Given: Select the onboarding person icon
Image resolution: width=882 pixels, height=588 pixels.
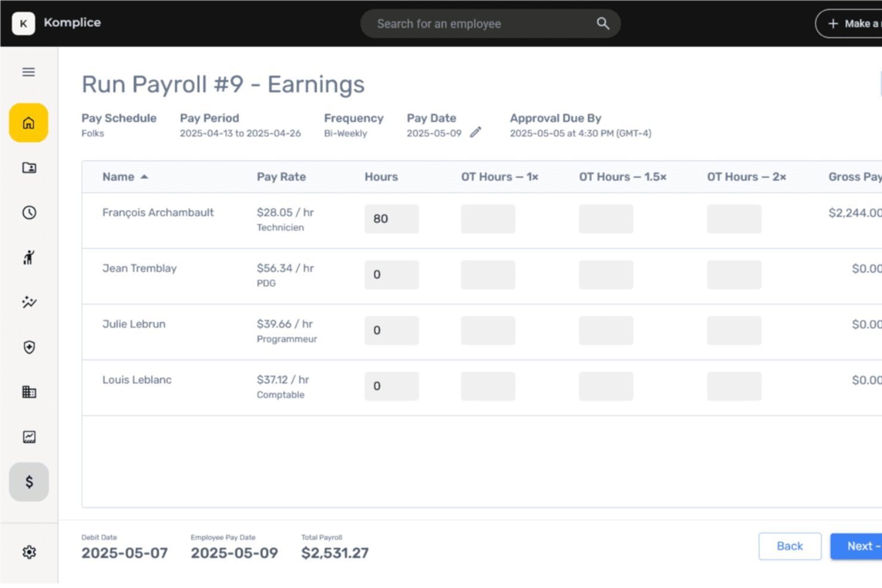Looking at the screenshot, I should pos(28,257).
